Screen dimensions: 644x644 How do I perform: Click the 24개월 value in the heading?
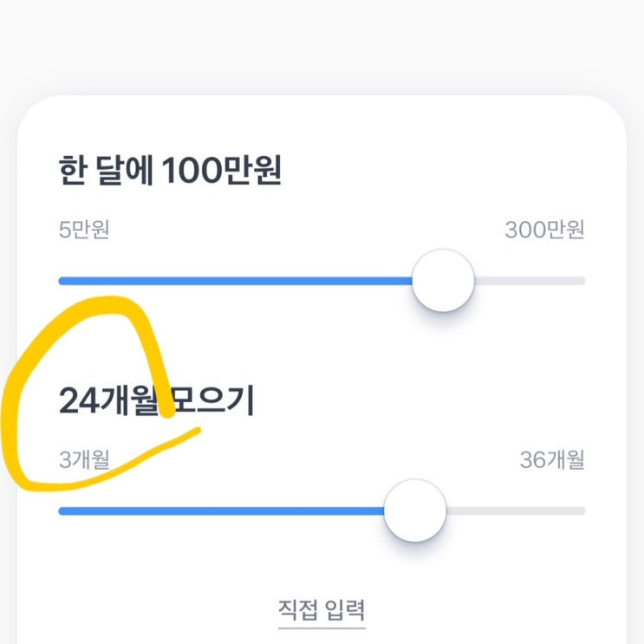point(108,401)
